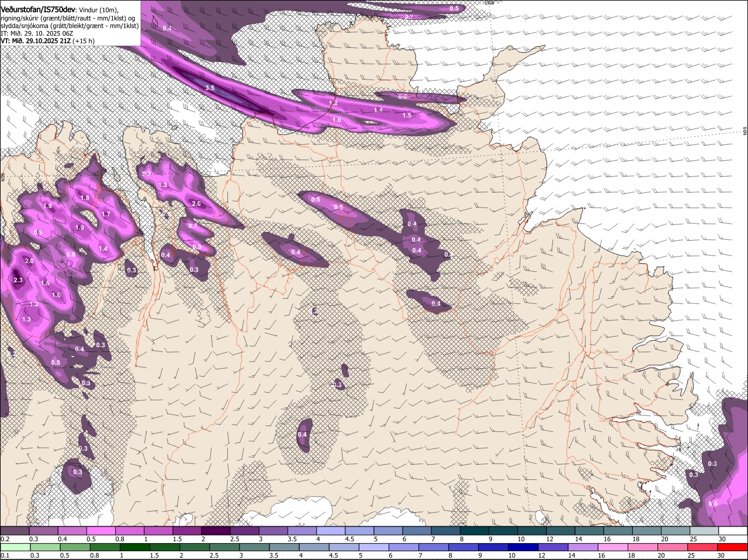Click the 'rigning/skúrir (grænt/blátt/rautt' header line

click(x=68, y=18)
